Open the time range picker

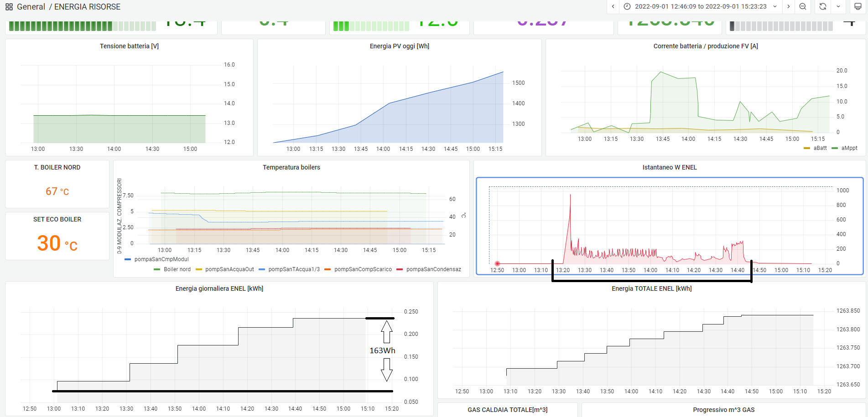click(x=701, y=6)
